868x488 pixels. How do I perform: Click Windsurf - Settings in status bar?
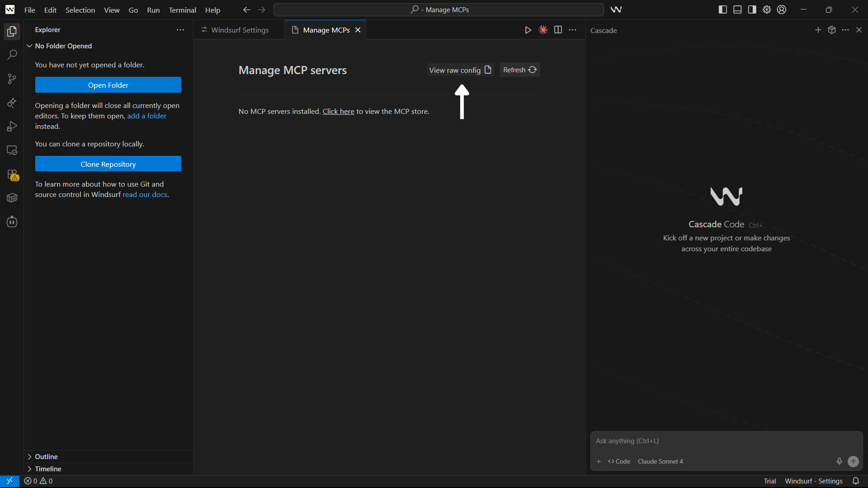click(813, 481)
